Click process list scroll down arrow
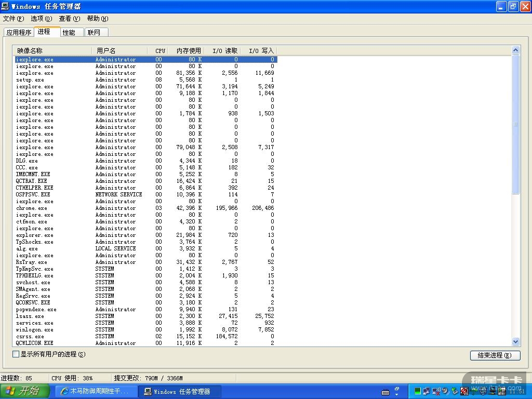532x399 pixels. pos(515,342)
